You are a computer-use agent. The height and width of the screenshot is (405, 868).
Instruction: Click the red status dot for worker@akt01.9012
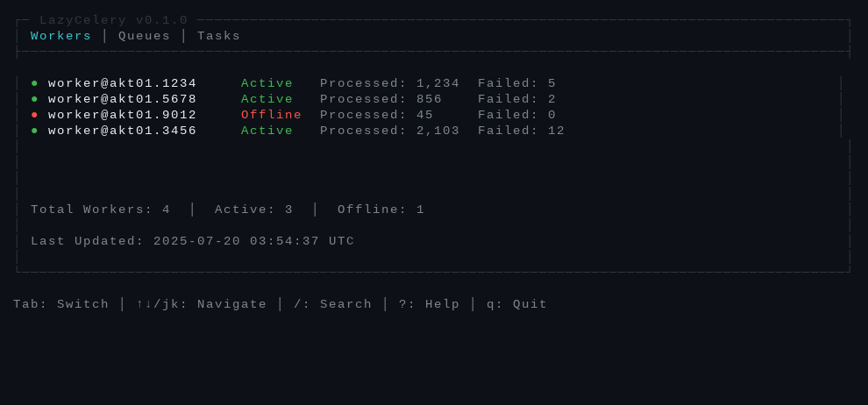(x=34, y=115)
